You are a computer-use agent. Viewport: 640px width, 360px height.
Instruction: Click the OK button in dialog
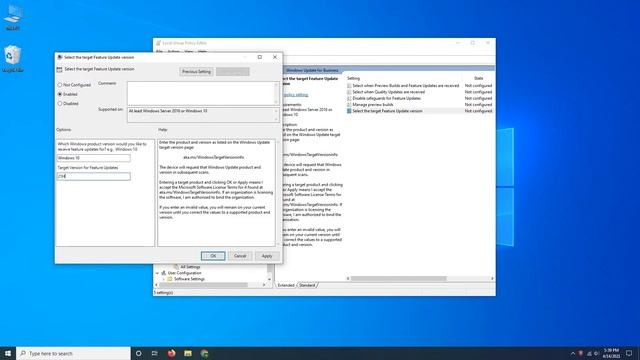pos(213,256)
